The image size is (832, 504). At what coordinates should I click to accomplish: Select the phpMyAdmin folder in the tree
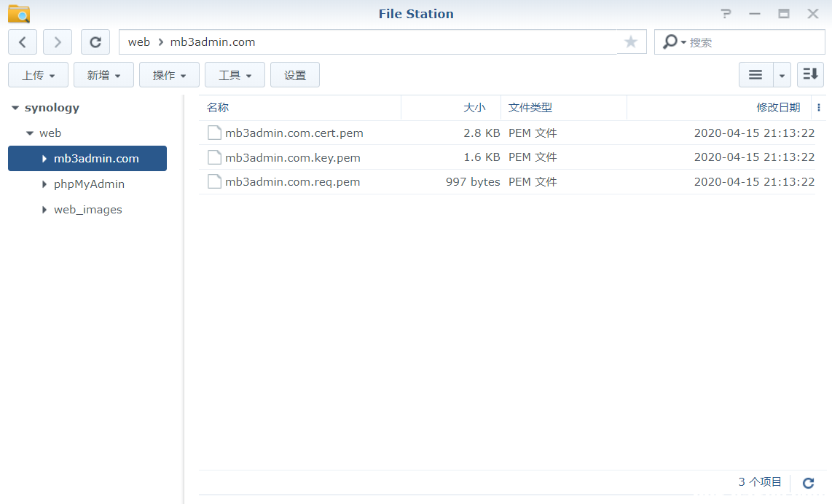point(89,184)
